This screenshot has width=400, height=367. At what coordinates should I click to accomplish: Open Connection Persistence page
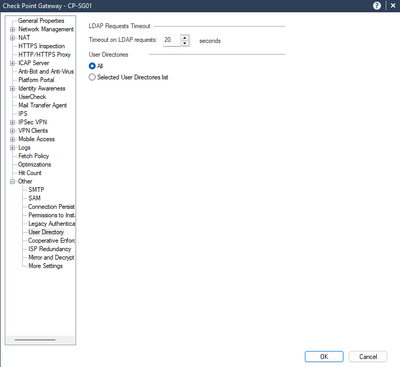pyautogui.click(x=51, y=207)
